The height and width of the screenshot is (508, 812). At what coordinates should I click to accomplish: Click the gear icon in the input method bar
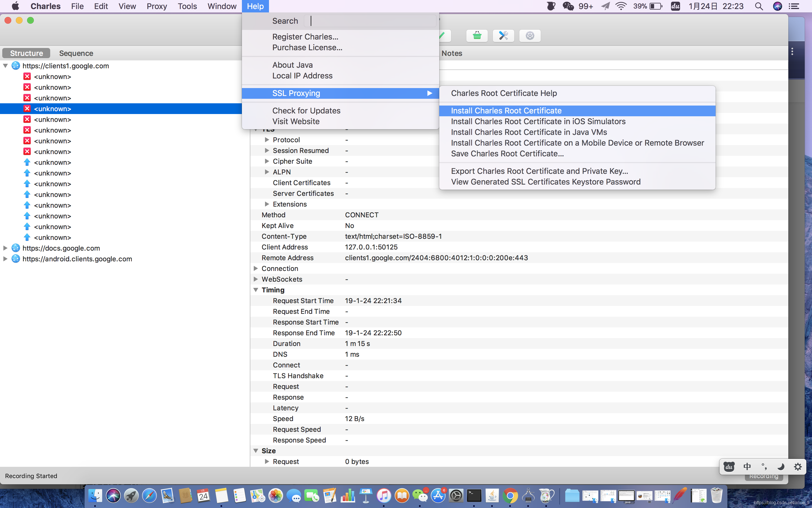coord(798,467)
